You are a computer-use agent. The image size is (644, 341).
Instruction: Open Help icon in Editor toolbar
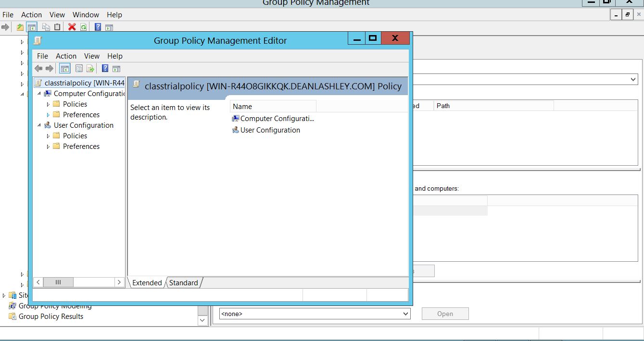(105, 69)
